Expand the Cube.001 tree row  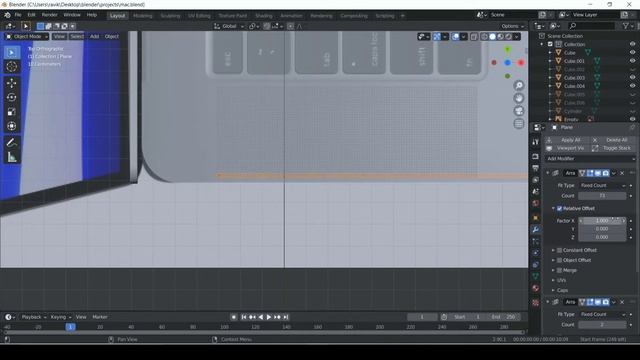(x=550, y=61)
